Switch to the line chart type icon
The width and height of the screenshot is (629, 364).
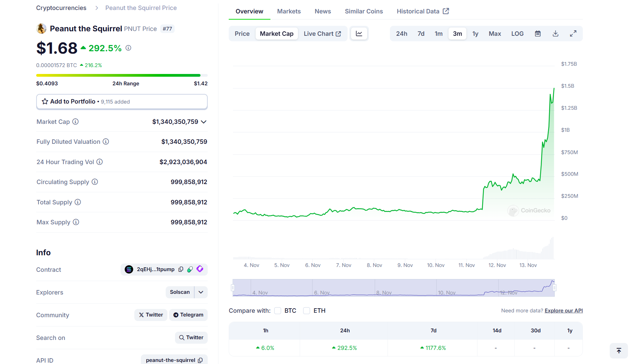tap(359, 34)
